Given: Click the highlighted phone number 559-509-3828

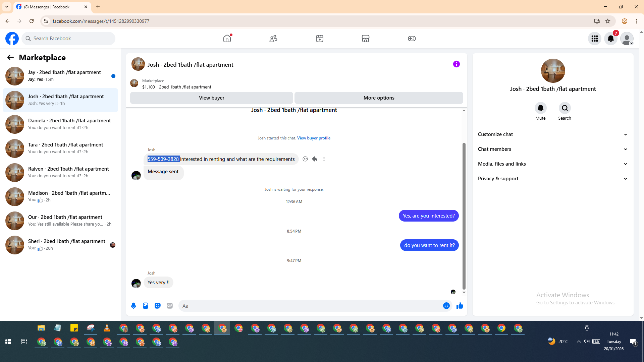Looking at the screenshot, I should (x=163, y=159).
